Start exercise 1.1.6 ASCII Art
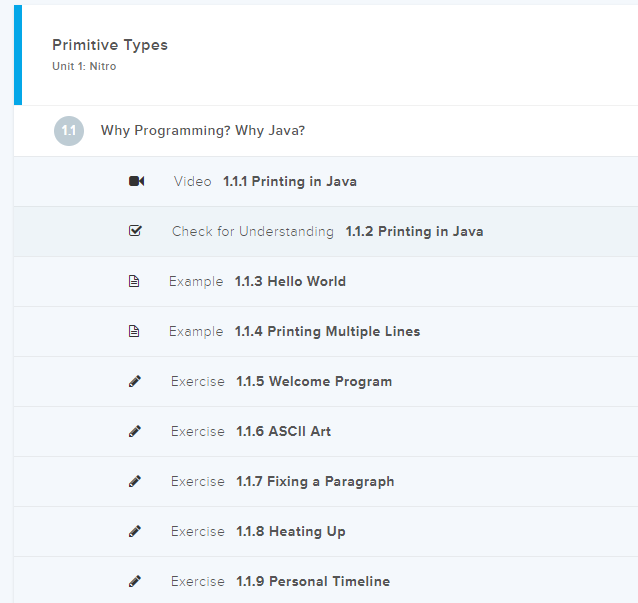Screen dimensions: 638x603 283,431
